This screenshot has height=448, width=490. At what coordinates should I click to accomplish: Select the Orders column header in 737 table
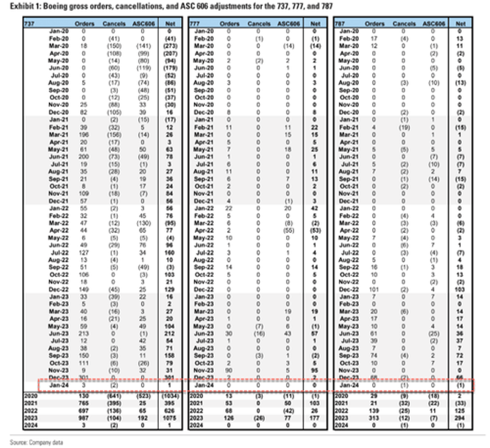pyautogui.click(x=84, y=24)
